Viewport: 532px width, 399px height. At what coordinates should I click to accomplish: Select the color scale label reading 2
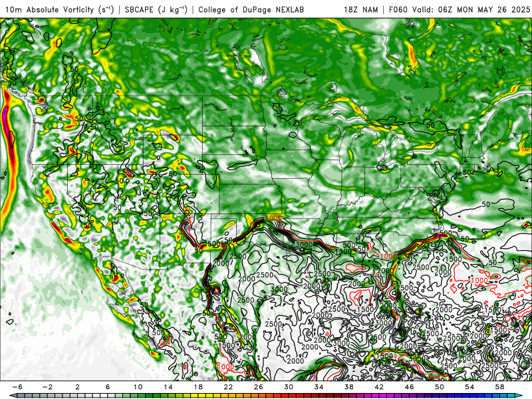coord(77,387)
